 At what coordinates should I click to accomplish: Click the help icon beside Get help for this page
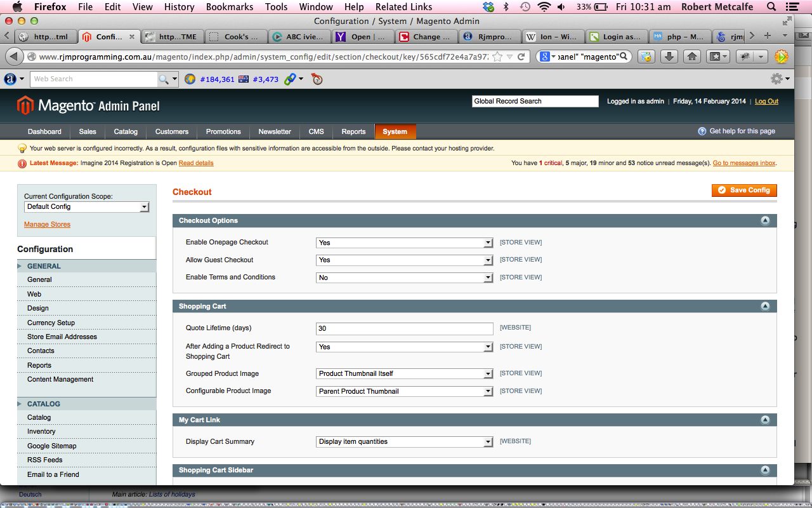click(702, 131)
